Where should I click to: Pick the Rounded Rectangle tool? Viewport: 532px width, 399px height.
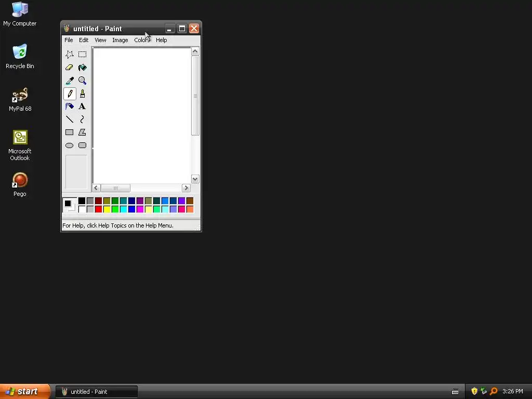click(82, 145)
